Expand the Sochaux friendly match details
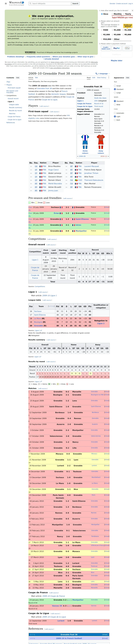 pos(107,207)
